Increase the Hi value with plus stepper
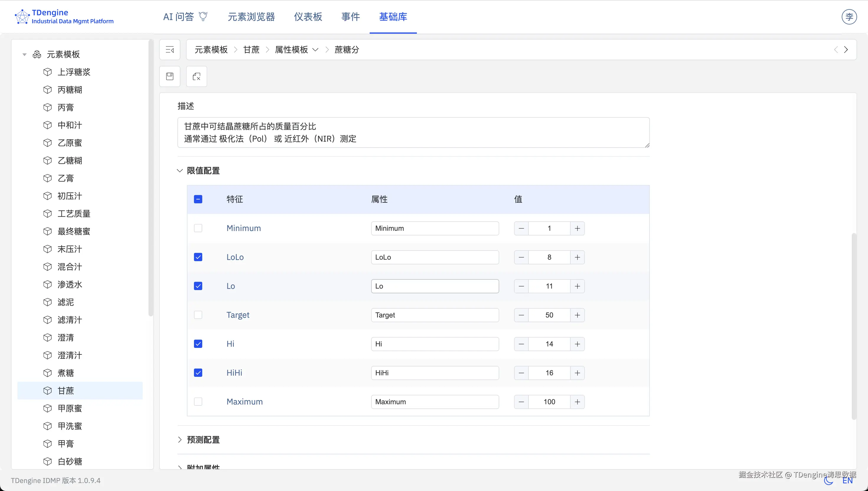The height and width of the screenshot is (491, 868). [x=577, y=344]
